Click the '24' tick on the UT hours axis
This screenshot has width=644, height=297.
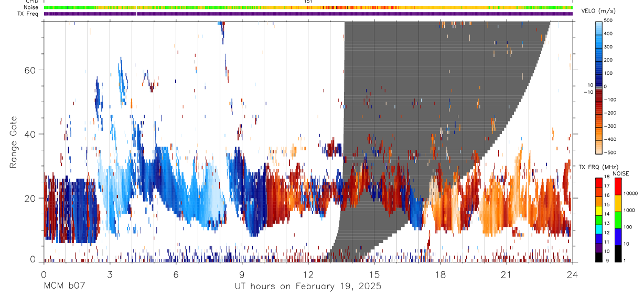pos(572,274)
